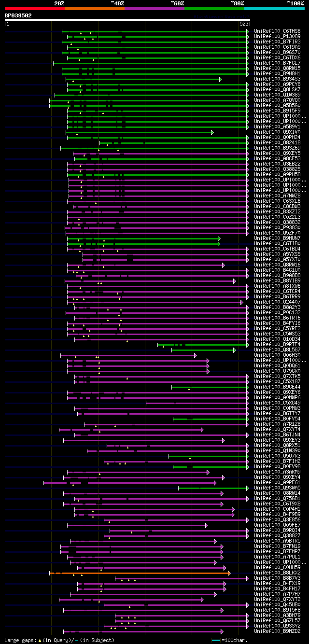Open hit UniRef100_C5YRE2
The image size is (309, 644).
(277, 328)
